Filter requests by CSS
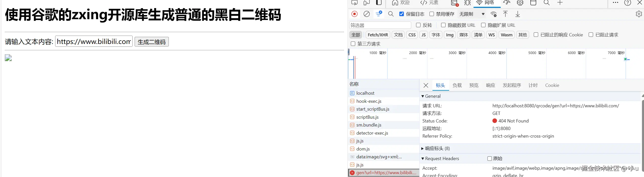644x177 pixels. pyautogui.click(x=412, y=35)
